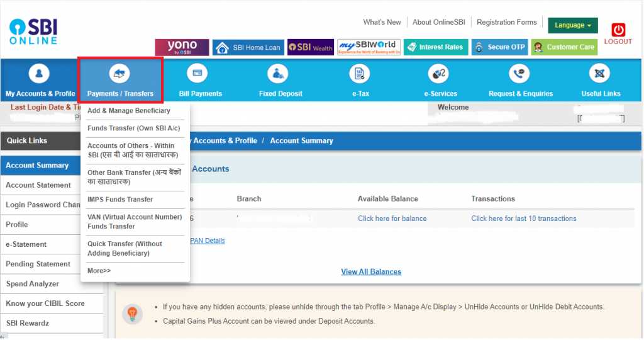644x340 pixels.
Task: Click the Welcome text
Action: pos(453,107)
